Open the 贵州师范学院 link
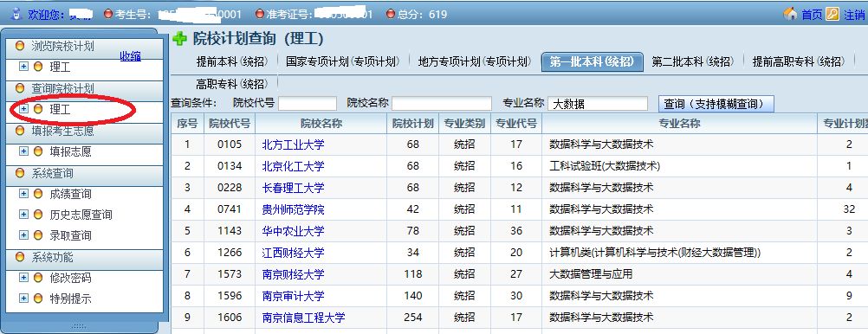Image resolution: width=868 pixels, height=334 pixels. [x=293, y=209]
